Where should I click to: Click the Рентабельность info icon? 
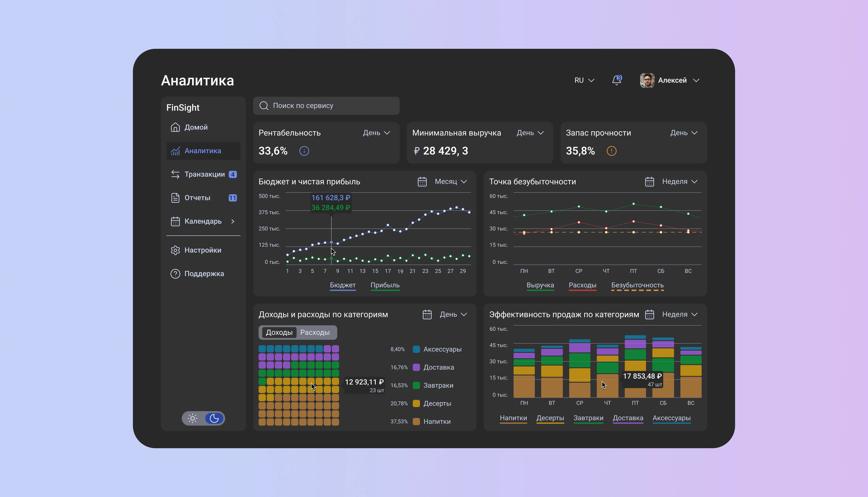click(304, 151)
